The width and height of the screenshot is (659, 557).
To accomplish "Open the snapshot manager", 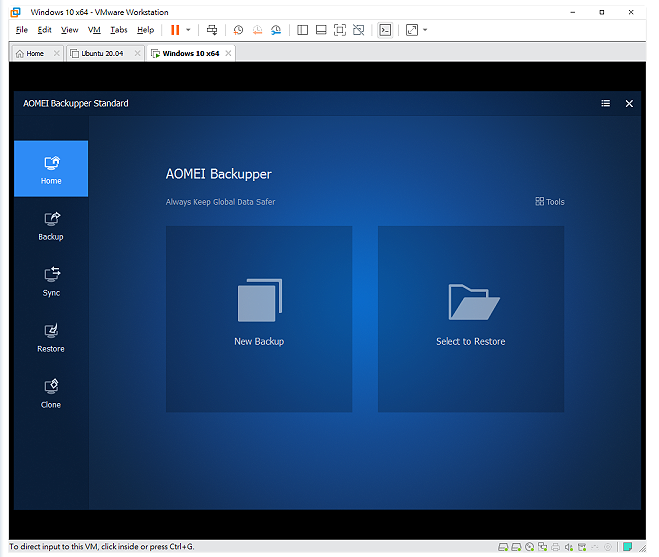I will click(x=276, y=30).
